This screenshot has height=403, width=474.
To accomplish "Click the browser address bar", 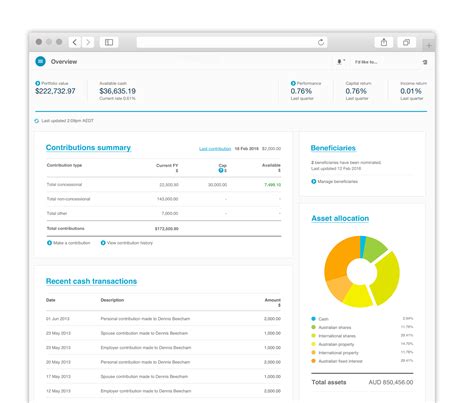I will [232, 42].
